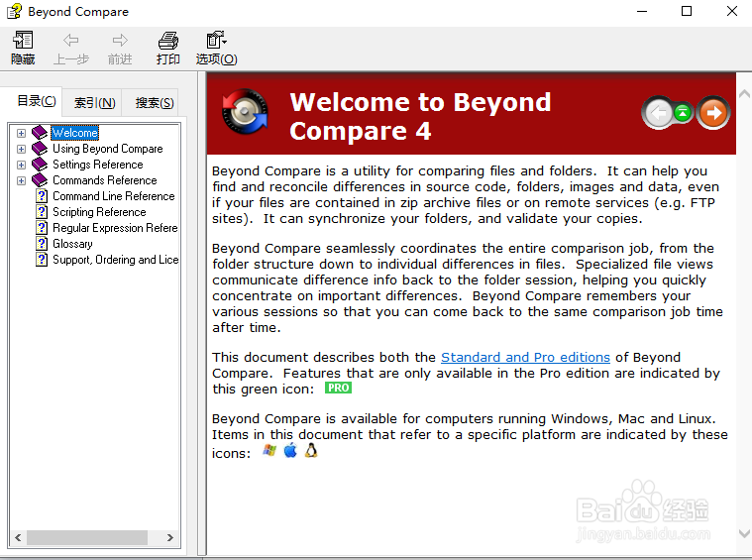Open the Glossary topic

click(x=72, y=243)
